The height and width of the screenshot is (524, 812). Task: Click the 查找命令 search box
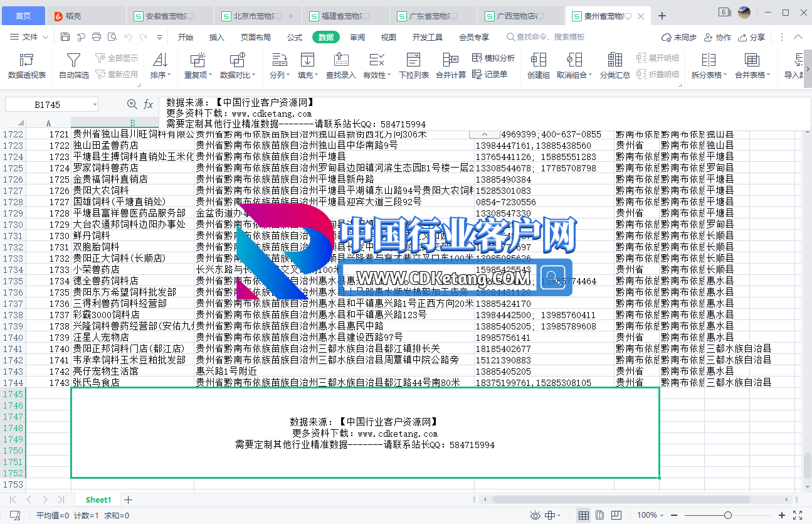tap(546, 37)
